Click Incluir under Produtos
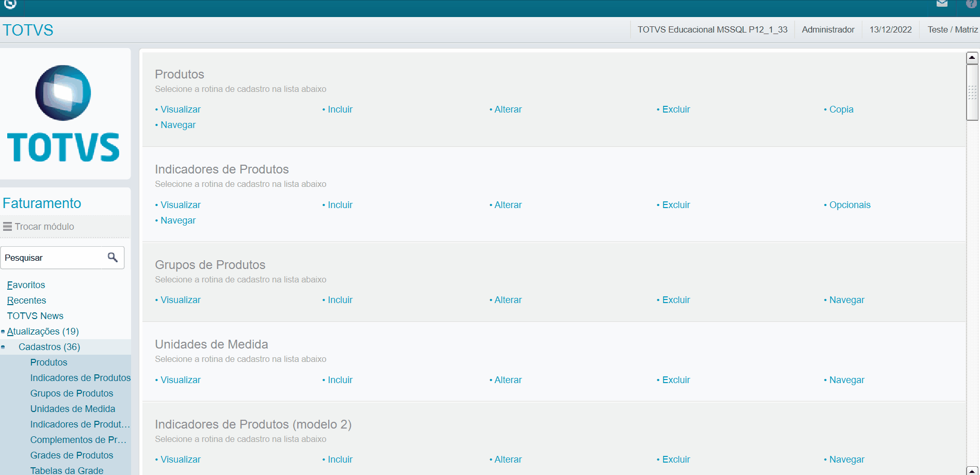The image size is (980, 475). (x=340, y=109)
